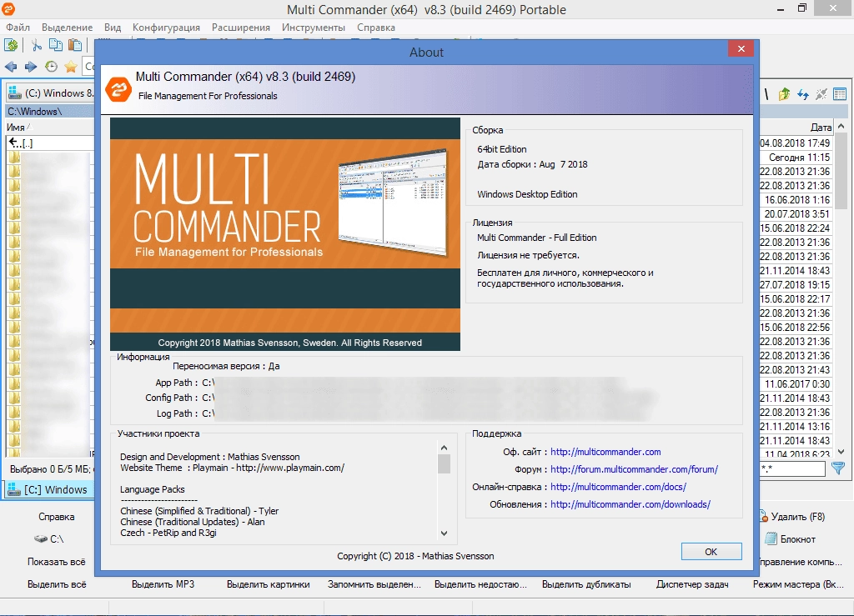Switch to the [C:] Windows panel tab
854x616 pixels.
coord(49,489)
